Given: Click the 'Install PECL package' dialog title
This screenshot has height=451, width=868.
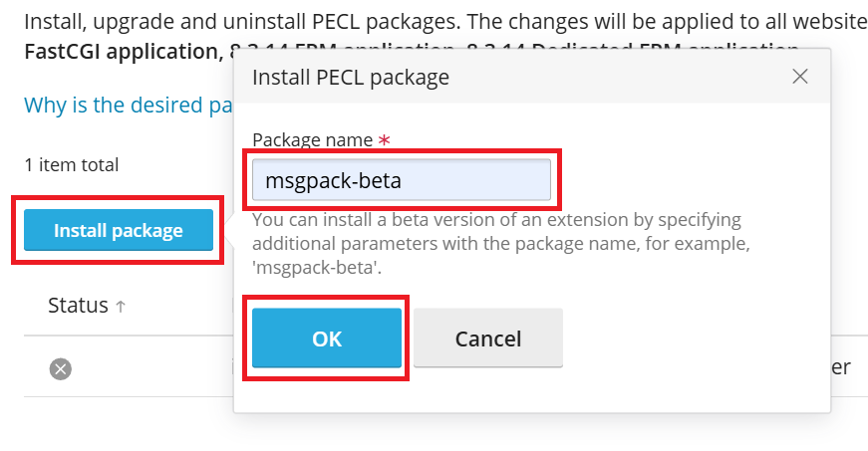Looking at the screenshot, I should [351, 77].
